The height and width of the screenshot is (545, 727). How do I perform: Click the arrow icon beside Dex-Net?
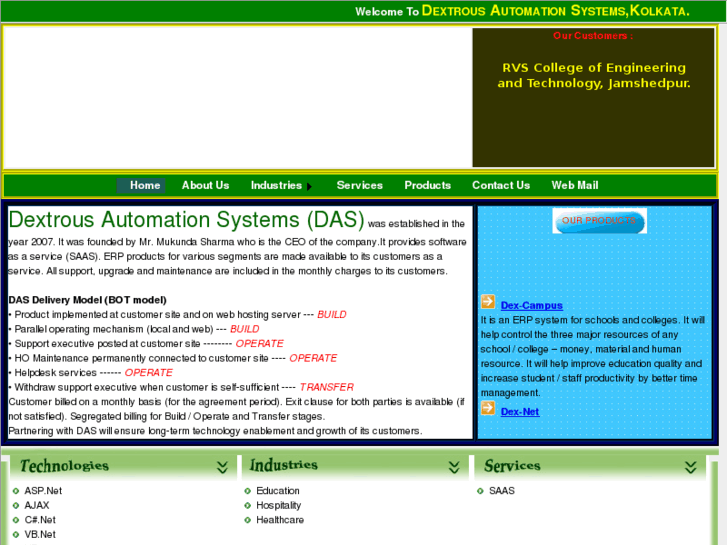pos(488,408)
